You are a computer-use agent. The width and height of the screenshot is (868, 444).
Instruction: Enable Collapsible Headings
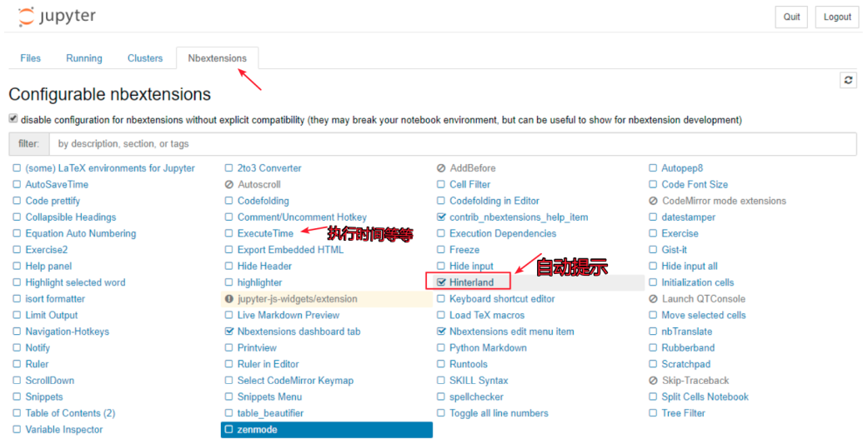click(17, 217)
